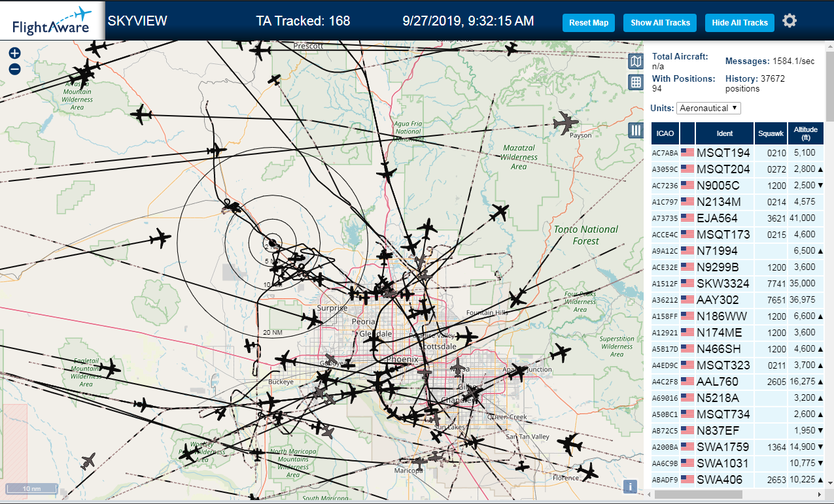The height and width of the screenshot is (504, 834).
Task: Click the US flag in SWA406 row
Action: 687,479
